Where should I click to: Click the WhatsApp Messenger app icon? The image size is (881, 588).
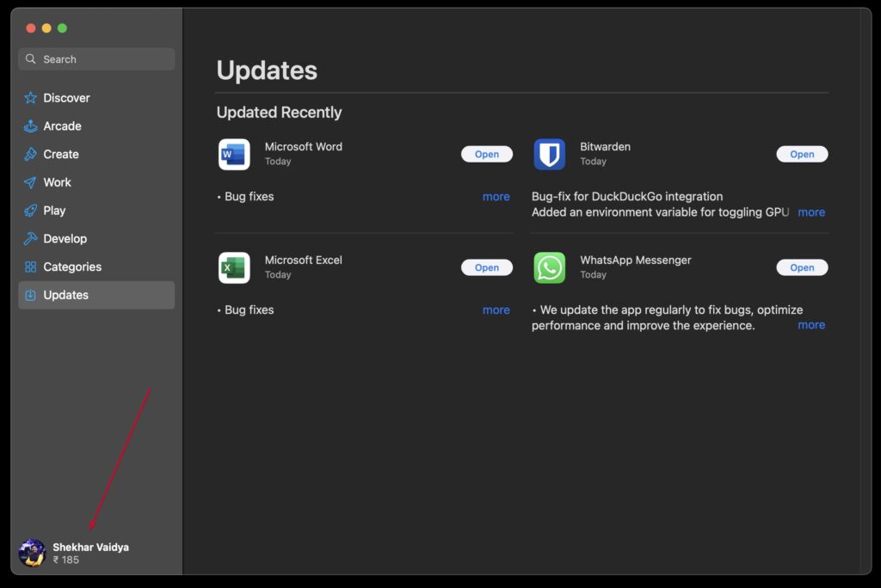pyautogui.click(x=549, y=267)
